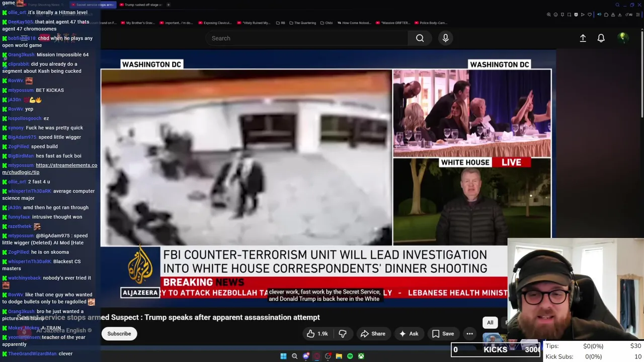Screen dimensions: 644x362
Task: Open the My Brother's Grav... bookmark
Action: pos(137,23)
